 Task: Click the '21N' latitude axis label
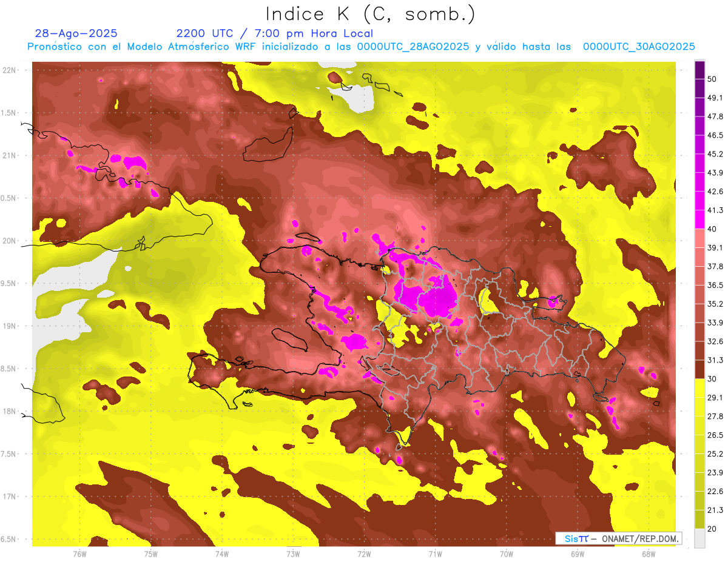click(8, 156)
